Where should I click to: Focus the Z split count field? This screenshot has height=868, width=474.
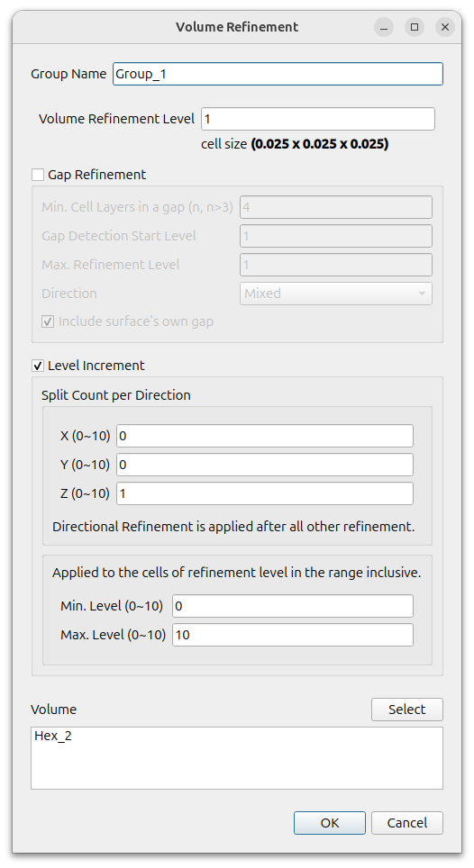pyautogui.click(x=265, y=493)
